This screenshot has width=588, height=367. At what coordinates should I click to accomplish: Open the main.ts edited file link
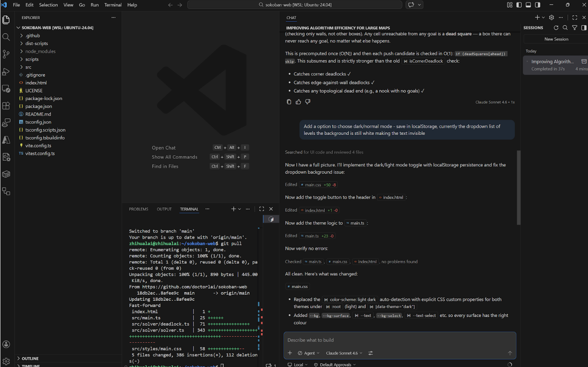[x=318, y=235]
